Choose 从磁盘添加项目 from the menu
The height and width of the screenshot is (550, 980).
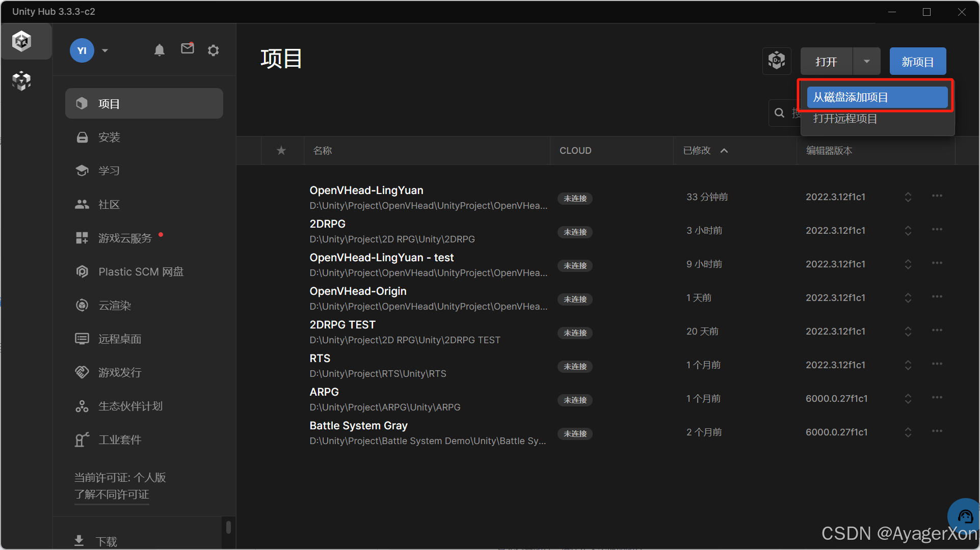(877, 97)
